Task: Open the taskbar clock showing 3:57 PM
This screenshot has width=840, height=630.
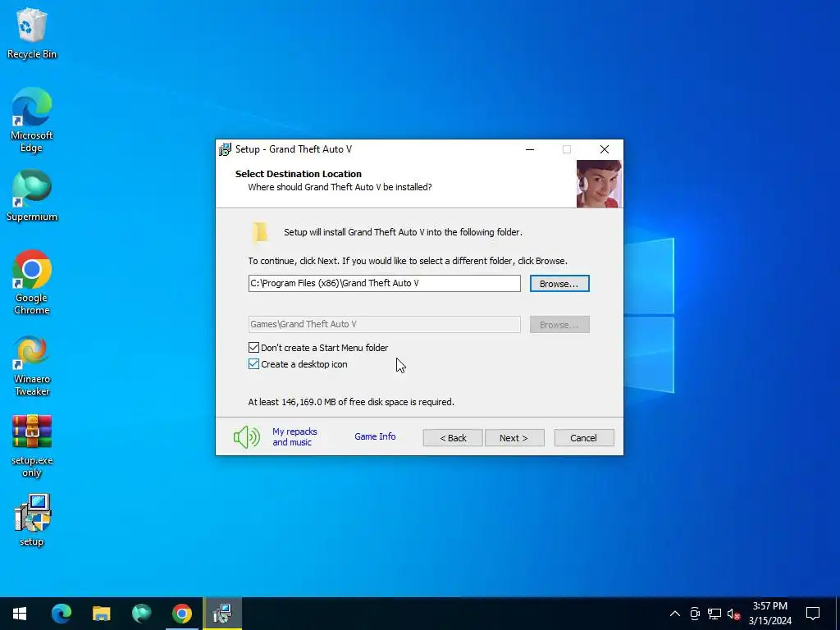Action: (x=769, y=614)
